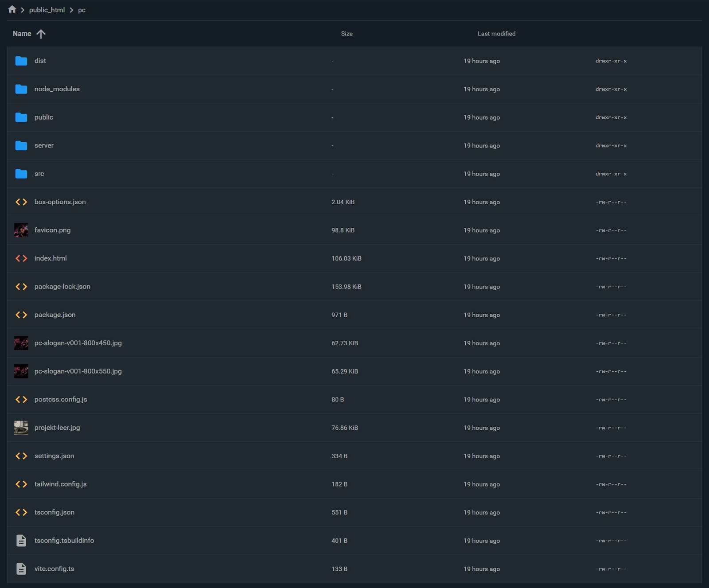Select the index.html file name
Screen dimensions: 709x588
[51, 258]
